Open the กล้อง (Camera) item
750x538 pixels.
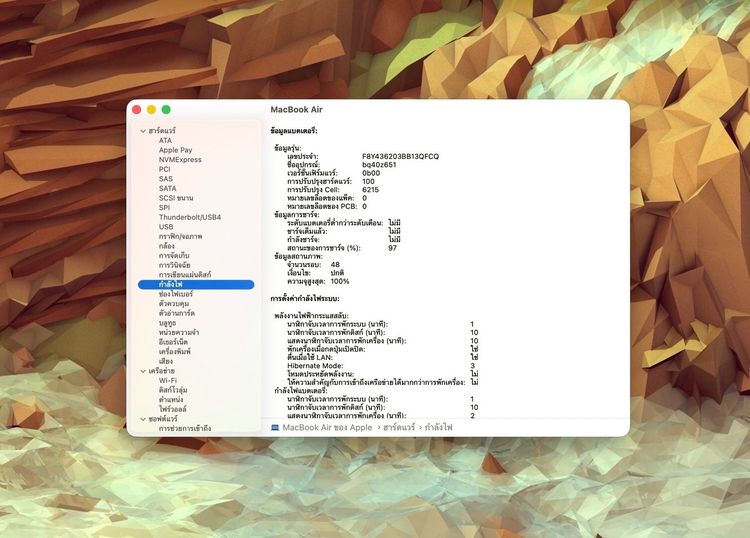coord(167,246)
